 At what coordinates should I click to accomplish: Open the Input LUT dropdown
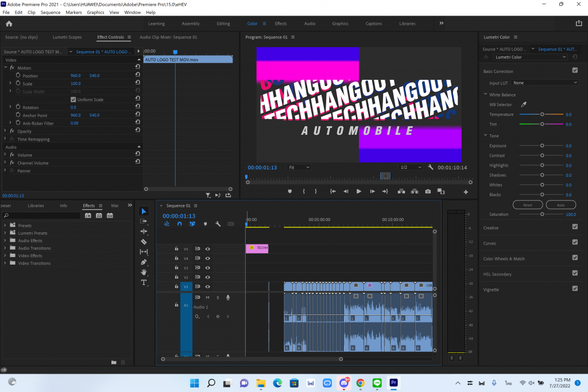(545, 83)
